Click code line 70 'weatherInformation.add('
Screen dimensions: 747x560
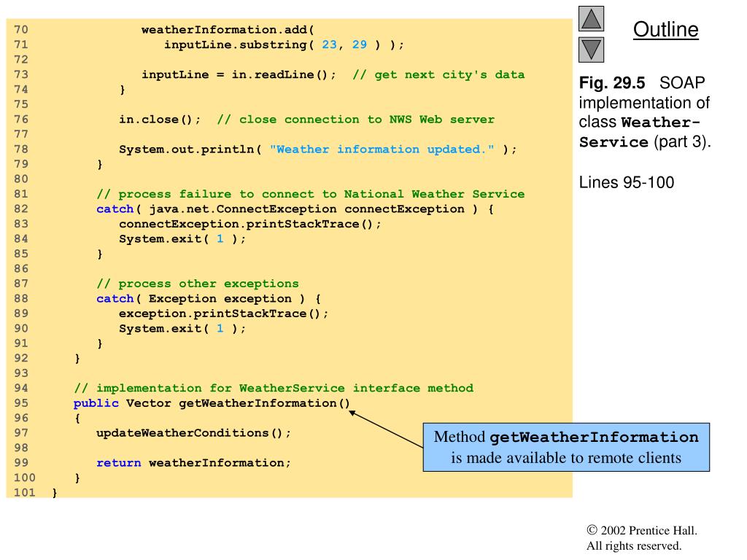(x=228, y=29)
